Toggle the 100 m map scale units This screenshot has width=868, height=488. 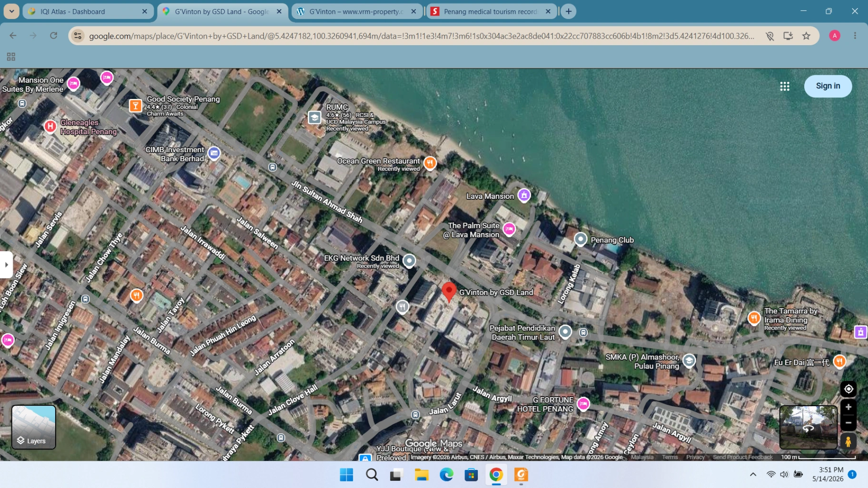coord(818,457)
